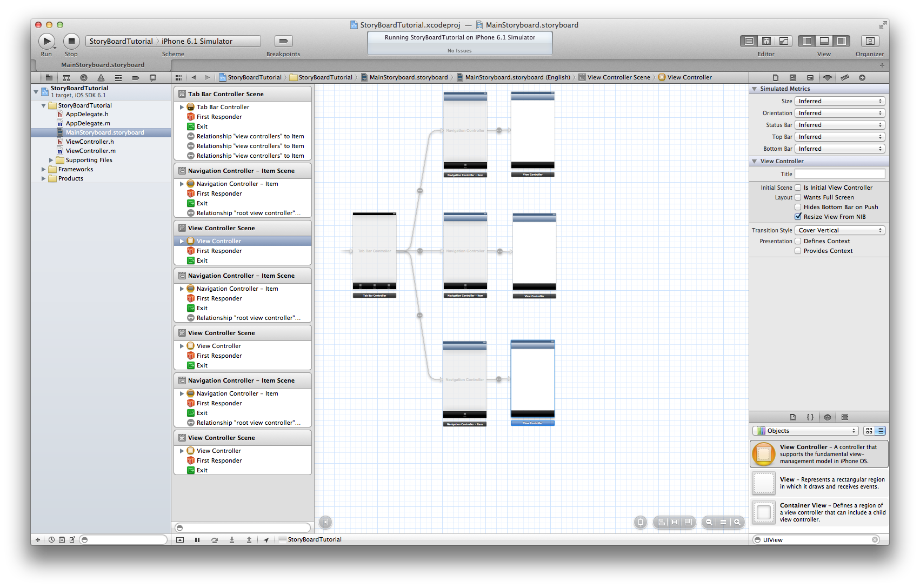
Task: Open the Organizer window
Action: pyautogui.click(x=869, y=41)
